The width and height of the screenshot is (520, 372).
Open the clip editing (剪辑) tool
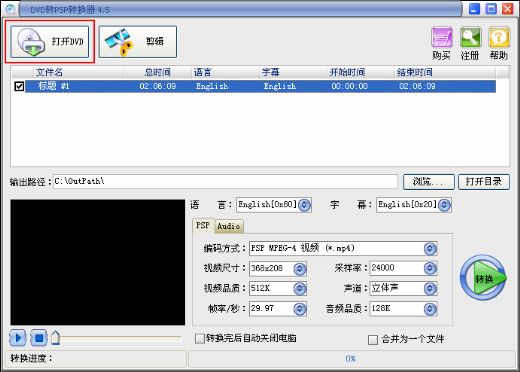pyautogui.click(x=137, y=42)
